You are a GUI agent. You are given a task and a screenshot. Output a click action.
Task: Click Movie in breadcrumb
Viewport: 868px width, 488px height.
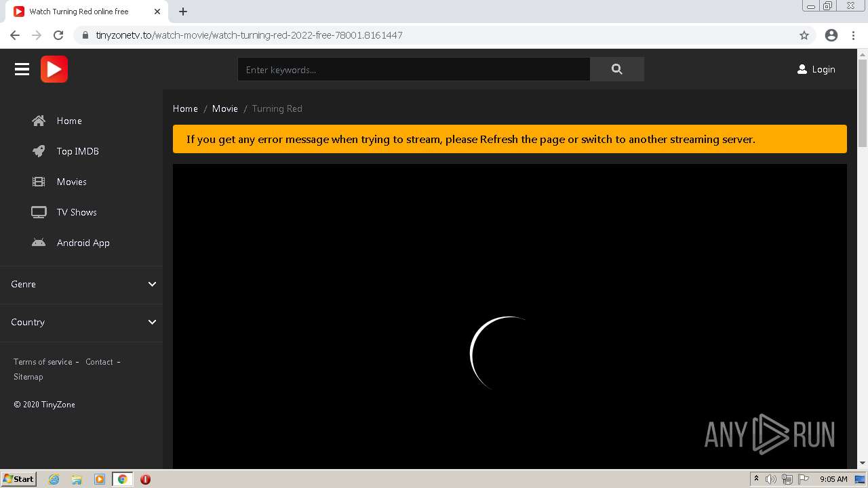[225, 108]
